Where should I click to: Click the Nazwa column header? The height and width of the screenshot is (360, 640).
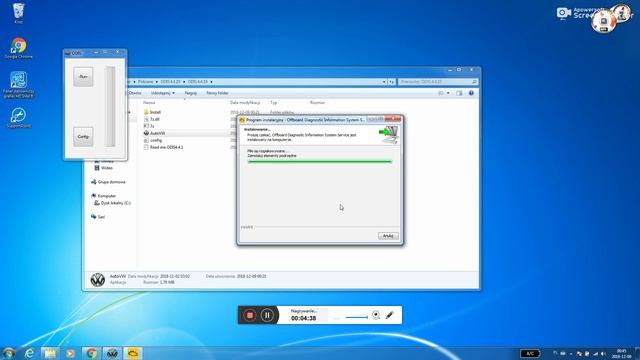pos(149,102)
